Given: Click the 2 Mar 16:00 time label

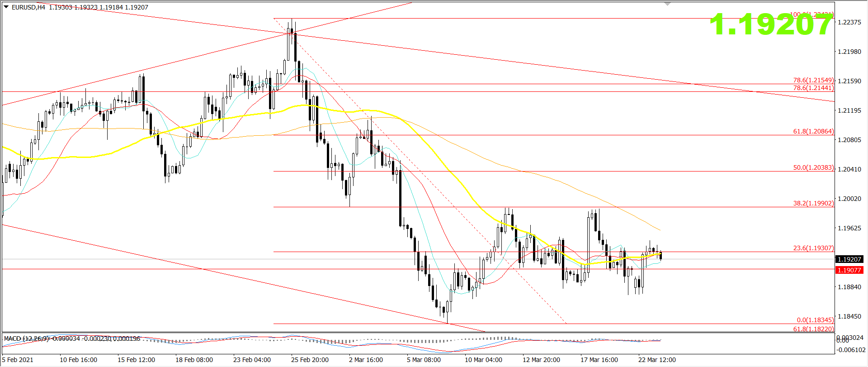Looking at the screenshot, I should (x=366, y=360).
